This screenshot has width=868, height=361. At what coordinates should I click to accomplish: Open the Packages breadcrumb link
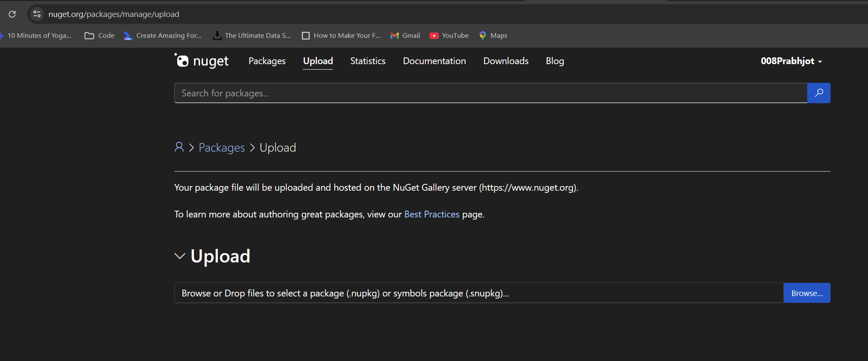point(222,147)
